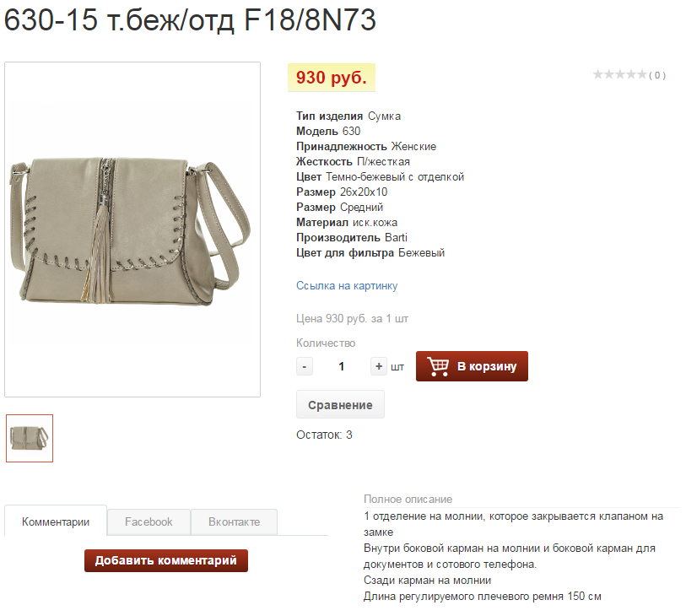Increase quantity with the plus button
This screenshot has width=686, height=616.
click(x=378, y=366)
